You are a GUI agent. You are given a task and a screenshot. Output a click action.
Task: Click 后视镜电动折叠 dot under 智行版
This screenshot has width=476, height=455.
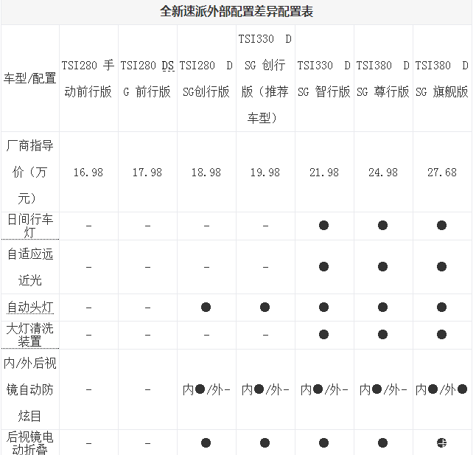pos(324,443)
